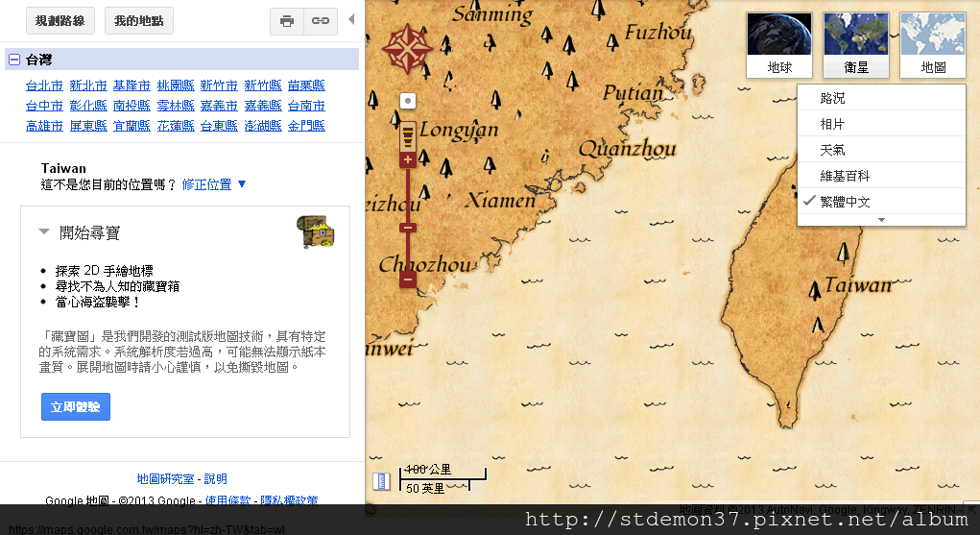980x535 pixels.
Task: Open the 南投縣 link
Action: pos(131,105)
